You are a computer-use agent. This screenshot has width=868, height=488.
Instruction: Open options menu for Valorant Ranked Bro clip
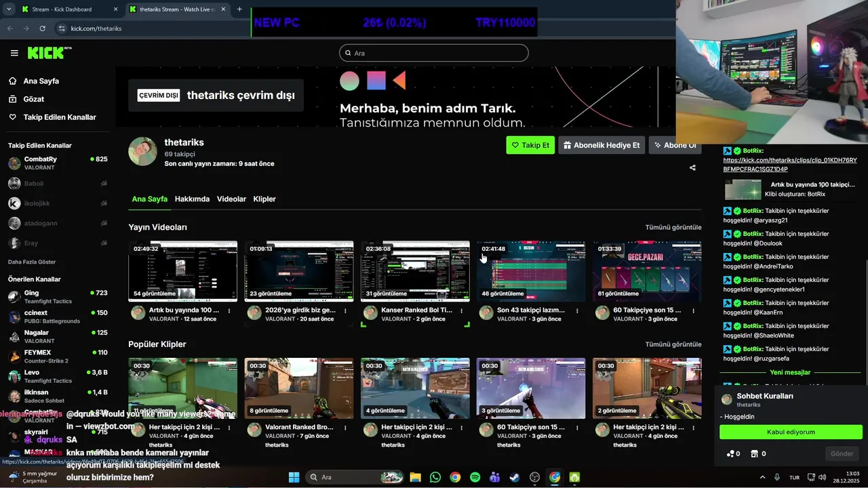pyautogui.click(x=345, y=428)
